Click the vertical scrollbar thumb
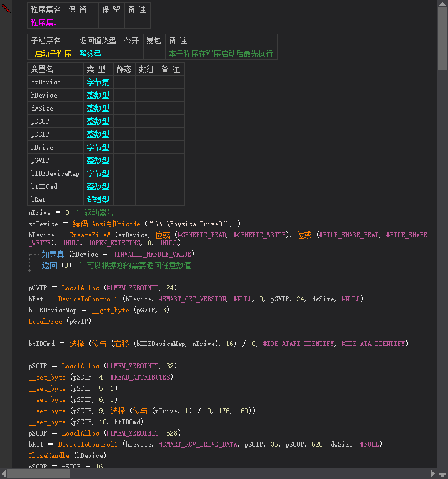 pyautogui.click(x=442, y=39)
